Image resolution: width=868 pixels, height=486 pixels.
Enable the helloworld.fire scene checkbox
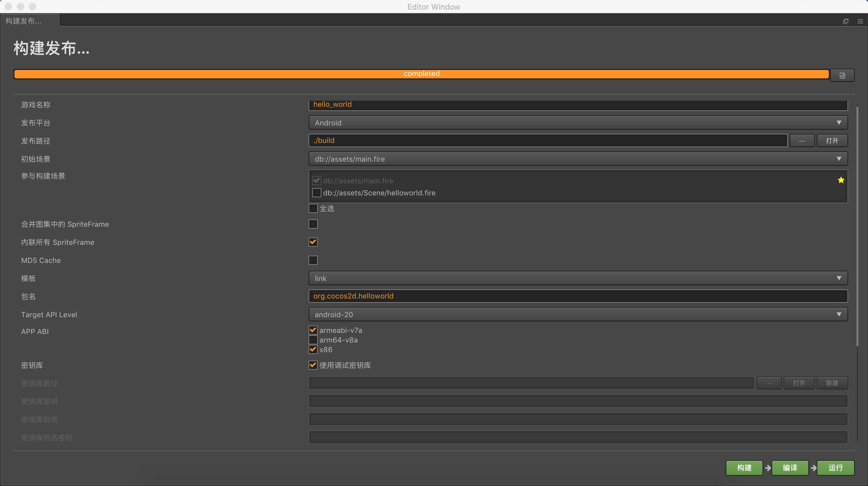click(316, 193)
